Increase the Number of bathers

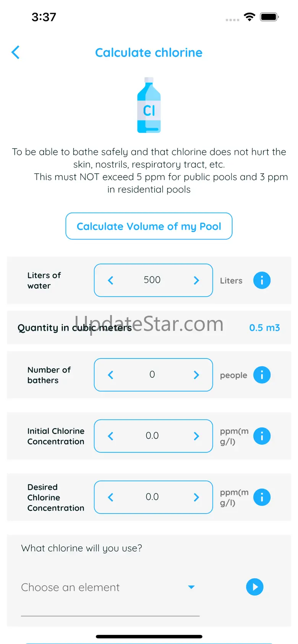point(196,375)
